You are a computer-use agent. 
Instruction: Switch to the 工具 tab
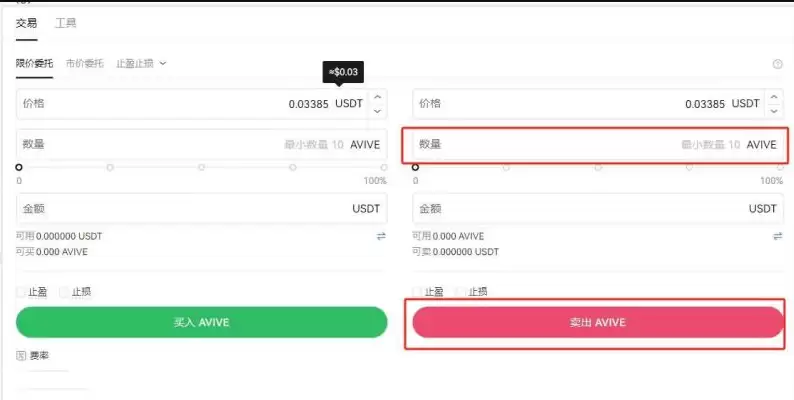66,22
